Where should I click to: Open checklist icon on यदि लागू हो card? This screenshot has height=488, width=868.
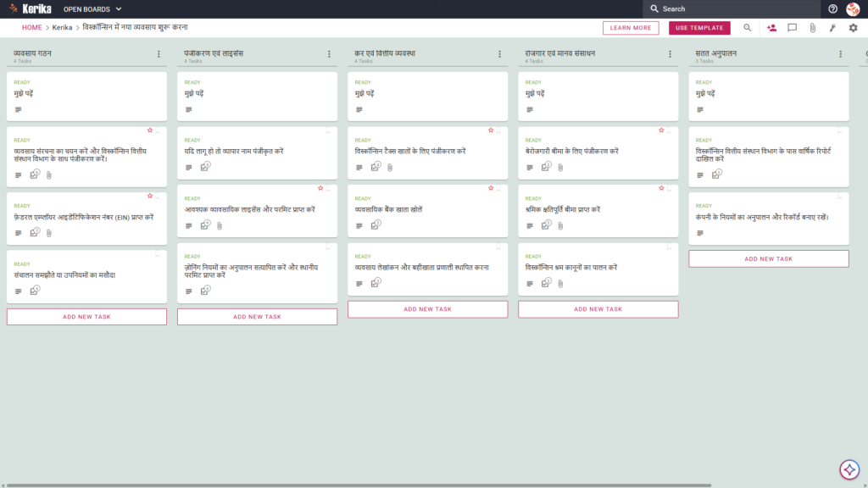tap(205, 167)
